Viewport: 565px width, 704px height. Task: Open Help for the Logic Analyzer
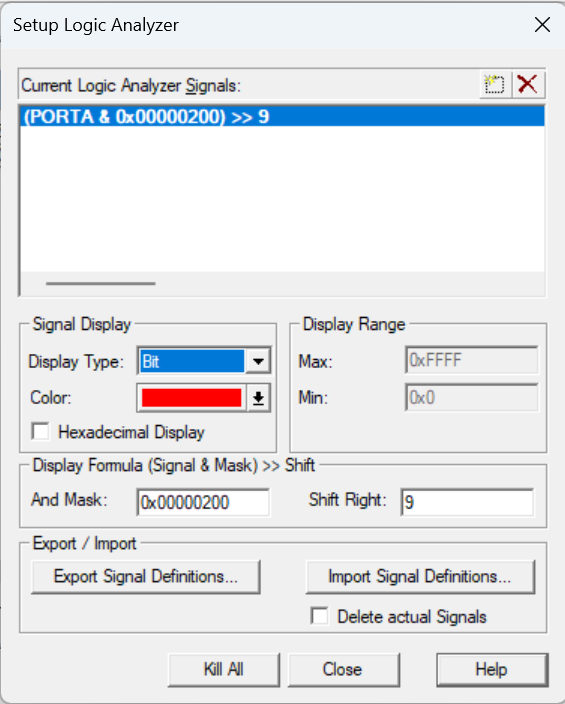pyautogui.click(x=492, y=669)
